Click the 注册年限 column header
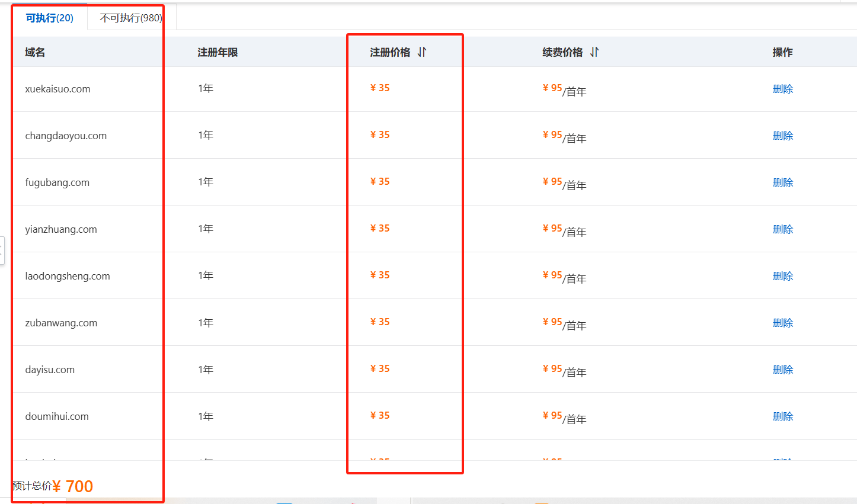 [x=218, y=52]
